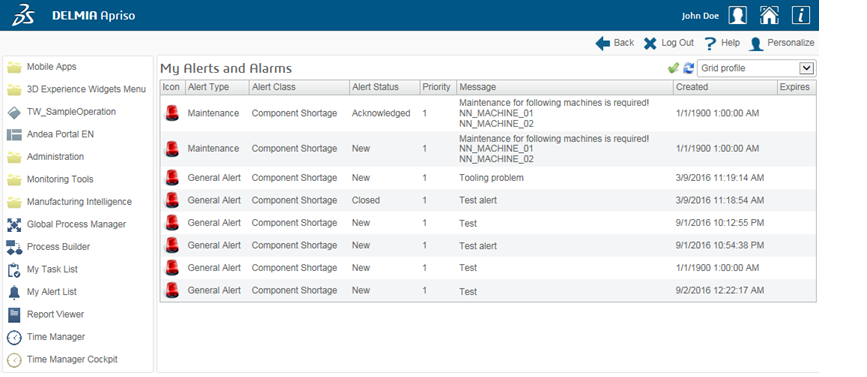Go to the home screen icon
Screen dimensions: 867x377
769,15
